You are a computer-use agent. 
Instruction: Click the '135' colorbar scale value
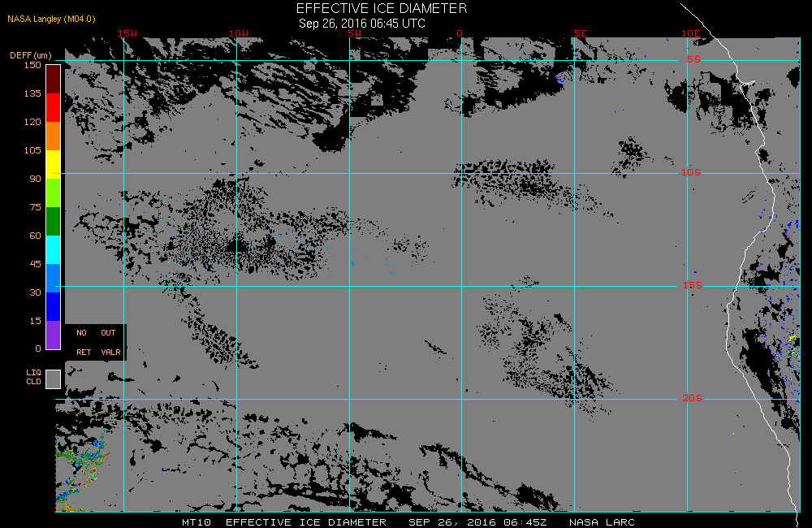coord(32,93)
